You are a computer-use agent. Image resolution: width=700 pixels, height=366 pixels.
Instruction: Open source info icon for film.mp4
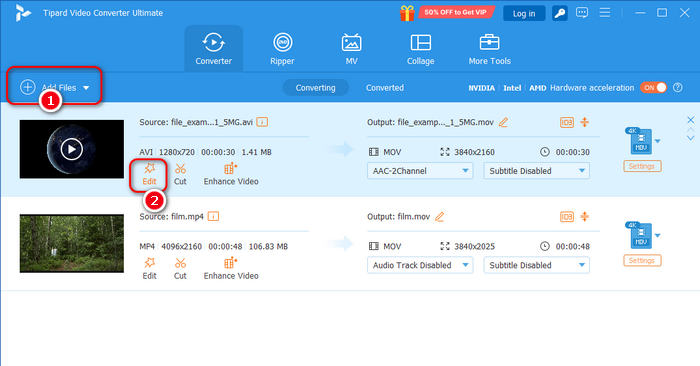click(x=213, y=216)
